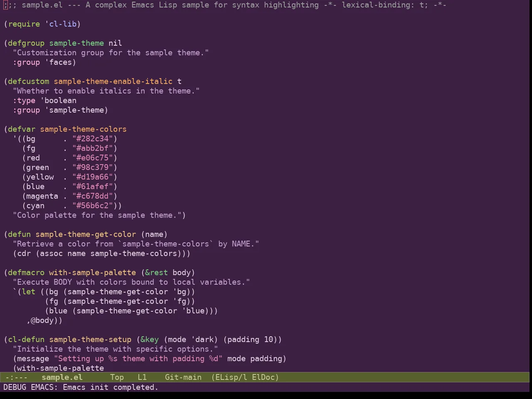This screenshot has height=399, width=532.
Task: Click the string "Setting up %s theme with padding %d"
Action: point(138,359)
